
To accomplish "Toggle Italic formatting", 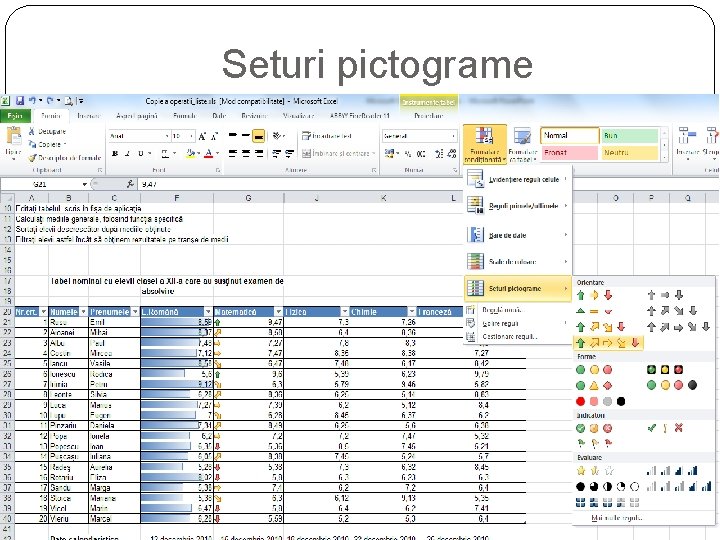I will coord(127,153).
